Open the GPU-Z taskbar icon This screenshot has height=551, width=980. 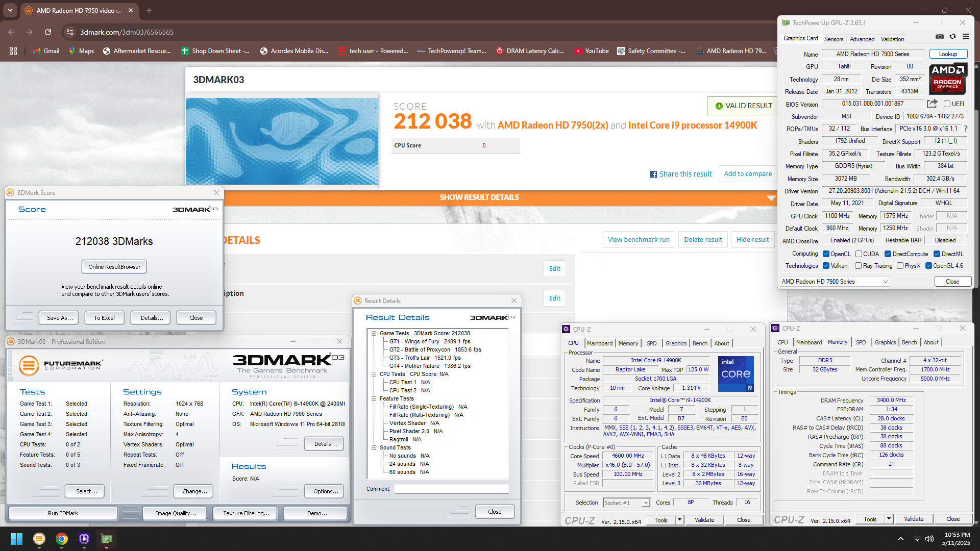point(107,539)
